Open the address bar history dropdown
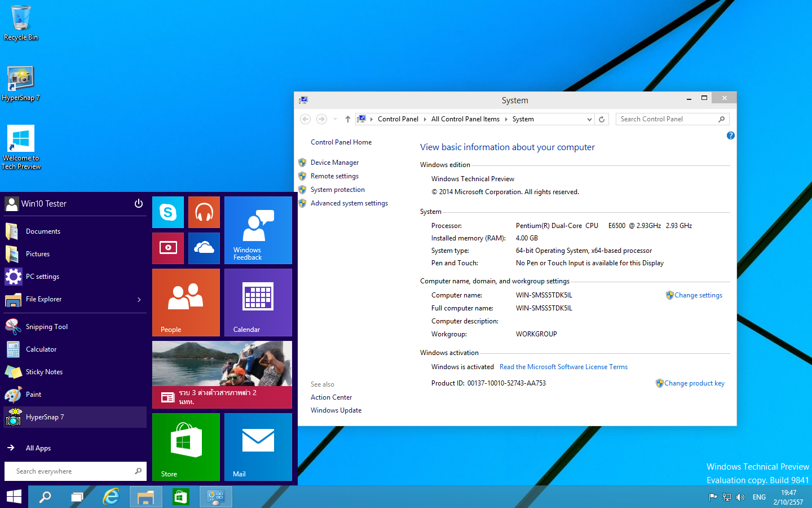The height and width of the screenshot is (508, 812). 589,119
